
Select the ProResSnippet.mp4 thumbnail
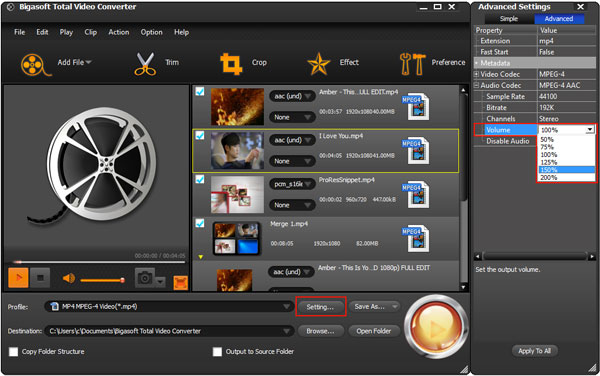237,194
